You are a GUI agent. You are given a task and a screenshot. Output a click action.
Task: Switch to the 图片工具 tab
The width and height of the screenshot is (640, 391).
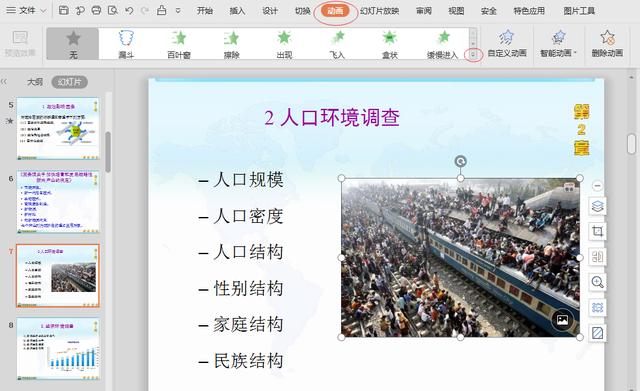(579, 11)
